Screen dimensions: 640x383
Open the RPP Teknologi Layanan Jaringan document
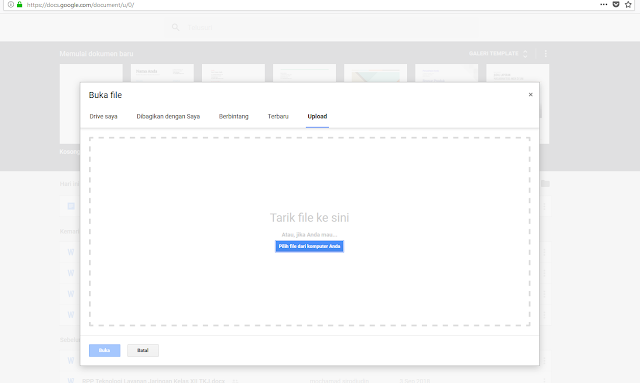pyautogui.click(x=153, y=381)
